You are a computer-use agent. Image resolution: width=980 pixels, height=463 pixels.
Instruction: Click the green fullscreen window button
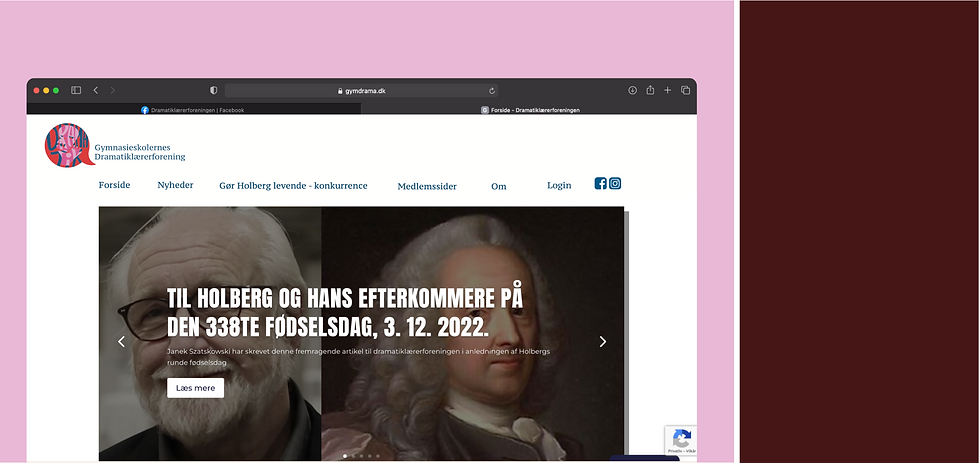tap(56, 91)
